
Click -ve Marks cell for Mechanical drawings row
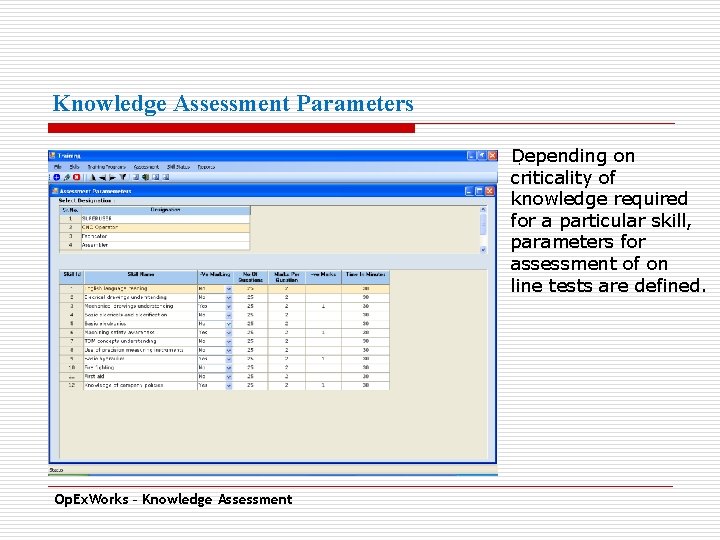(x=323, y=306)
